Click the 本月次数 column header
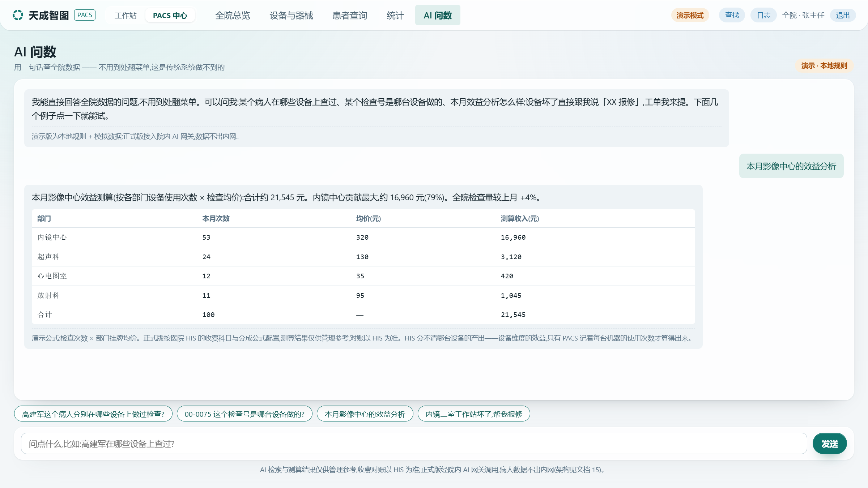This screenshot has width=868, height=488. pyautogui.click(x=216, y=219)
